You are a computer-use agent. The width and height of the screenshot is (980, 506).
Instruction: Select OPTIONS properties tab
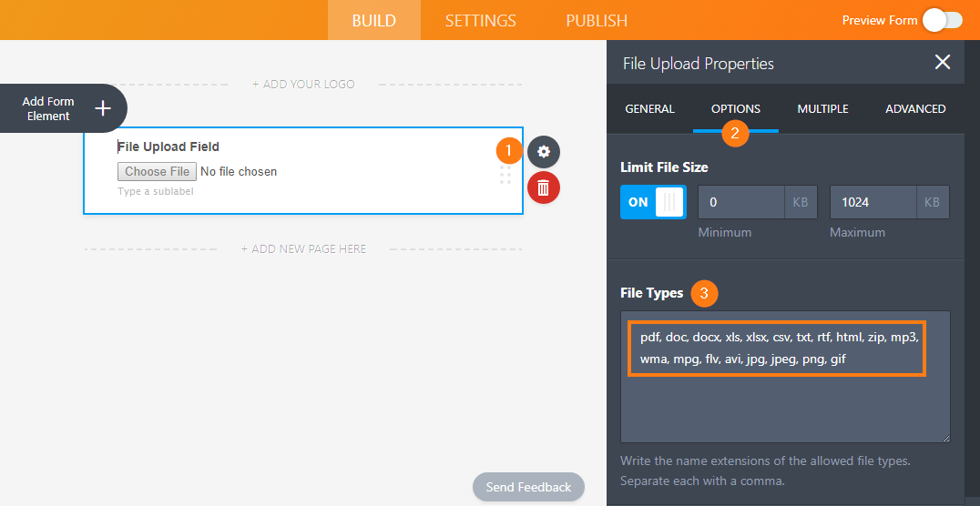tap(735, 109)
